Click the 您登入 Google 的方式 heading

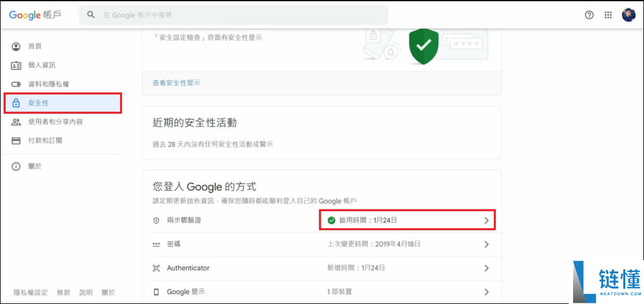[204, 187]
